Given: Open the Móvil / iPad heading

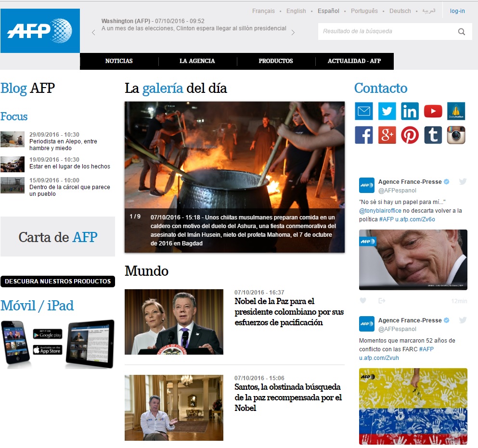Looking at the screenshot, I should pos(37,306).
